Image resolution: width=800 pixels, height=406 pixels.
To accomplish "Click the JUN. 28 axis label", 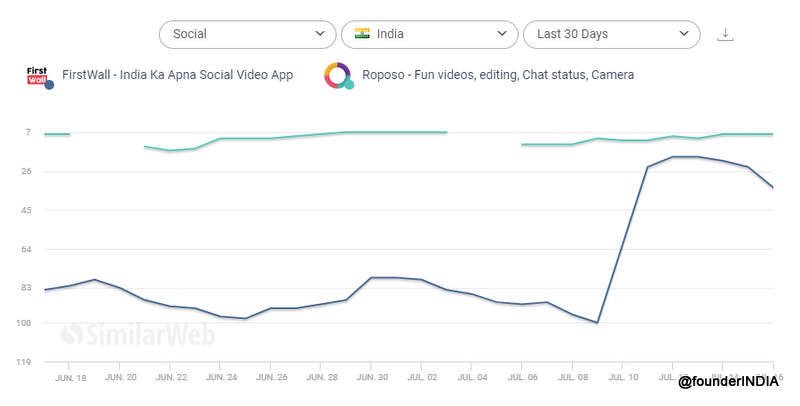I will click(x=322, y=377).
